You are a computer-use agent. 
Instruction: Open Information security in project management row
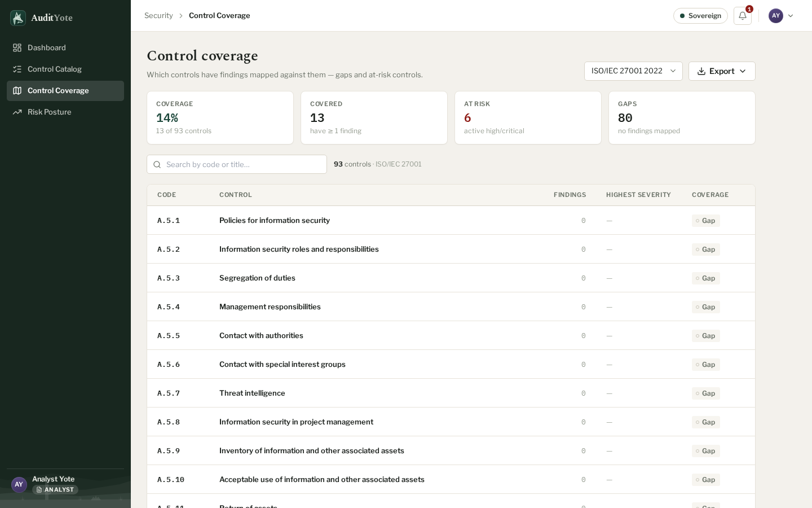coord(451,422)
